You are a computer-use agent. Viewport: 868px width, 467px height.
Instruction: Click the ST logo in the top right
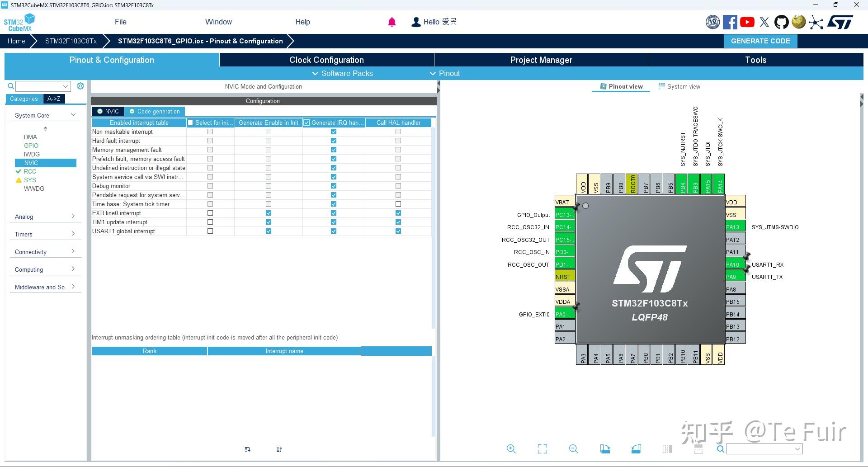[x=840, y=22]
